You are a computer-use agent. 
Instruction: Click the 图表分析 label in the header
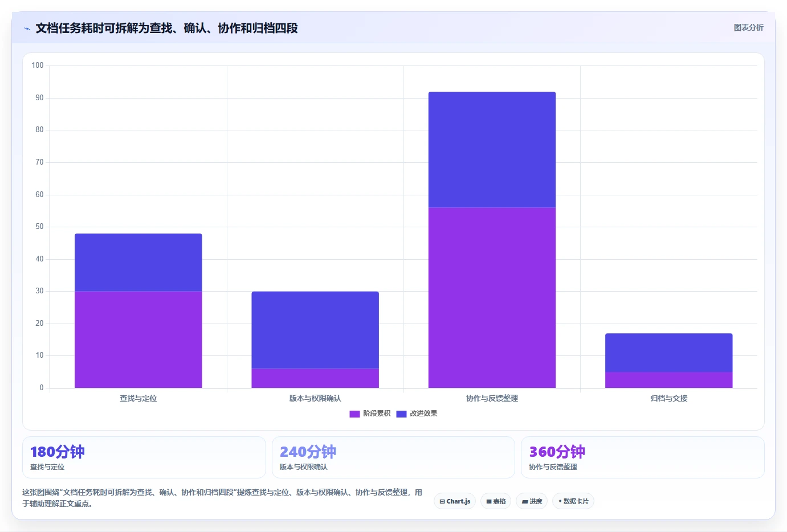coord(748,27)
